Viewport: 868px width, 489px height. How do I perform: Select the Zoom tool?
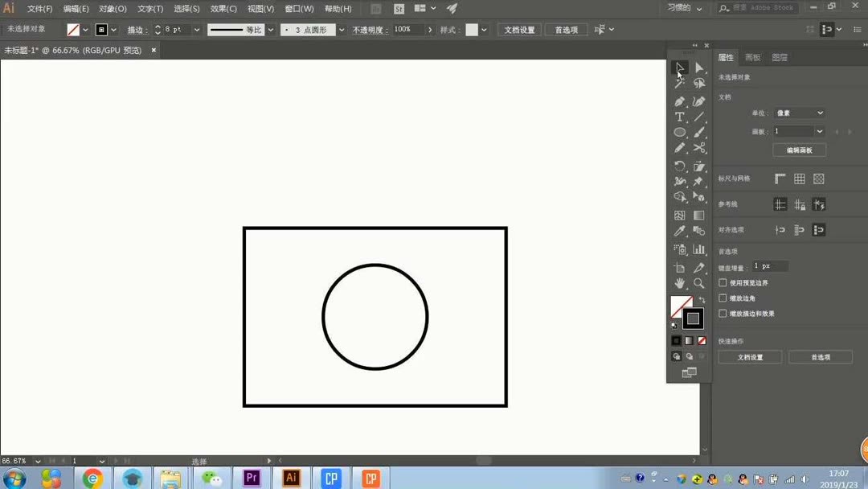click(698, 283)
